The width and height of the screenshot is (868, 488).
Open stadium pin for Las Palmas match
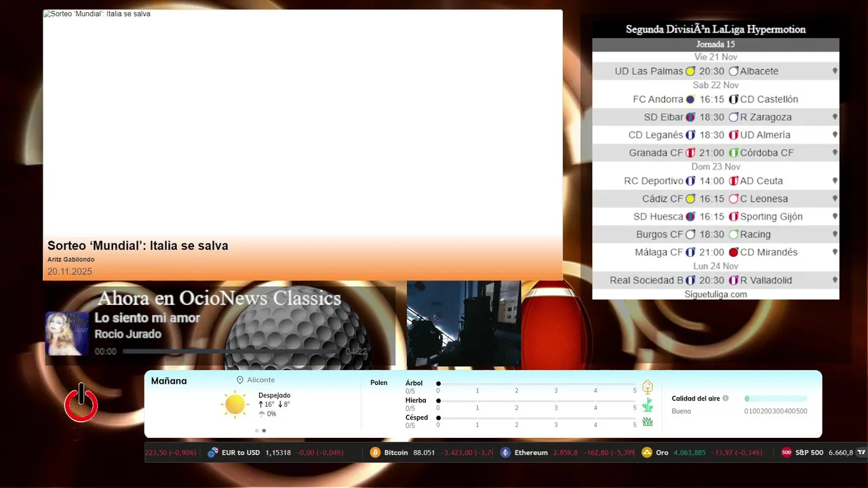pyautogui.click(x=835, y=71)
